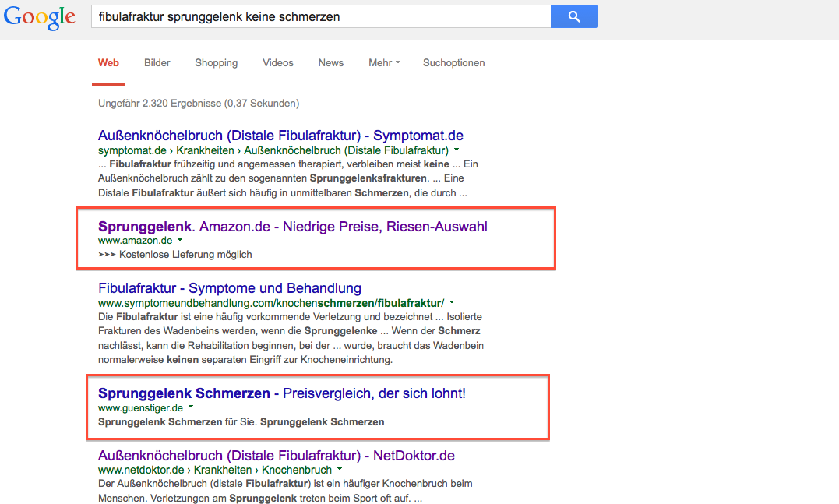Viewport: 839px width, 504px height.
Task: Switch to the Bilder tab
Action: pos(157,62)
